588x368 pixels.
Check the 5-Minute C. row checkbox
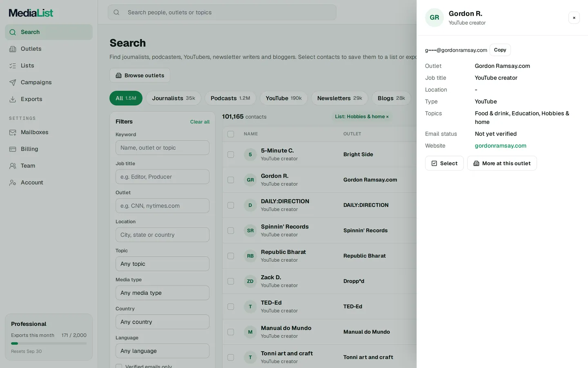click(231, 155)
